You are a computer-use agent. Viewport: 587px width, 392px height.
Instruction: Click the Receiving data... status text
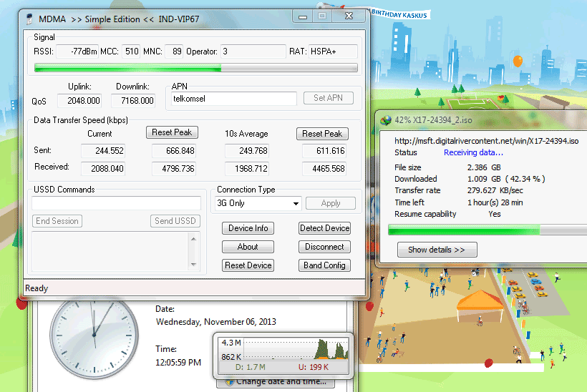473,152
